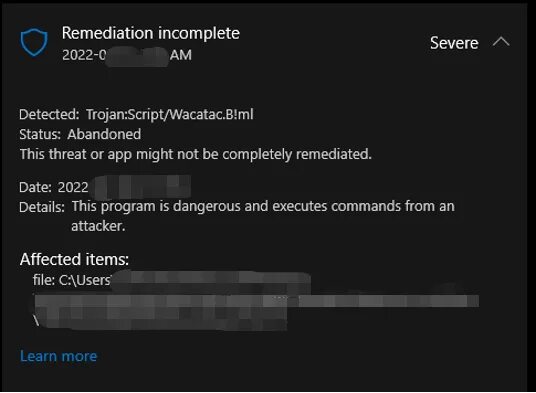Click the backslash on last path line
Viewport: 536px width, 393px height.
tap(36, 321)
